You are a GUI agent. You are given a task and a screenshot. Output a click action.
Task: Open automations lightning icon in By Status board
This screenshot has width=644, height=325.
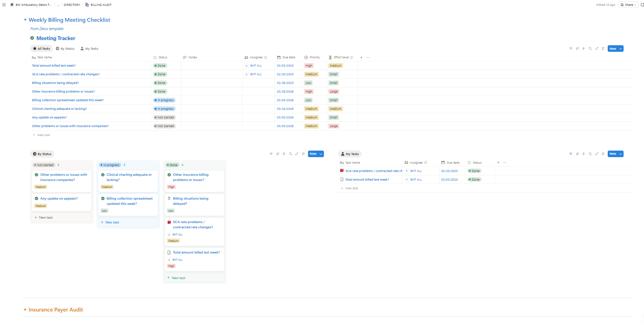(284, 154)
